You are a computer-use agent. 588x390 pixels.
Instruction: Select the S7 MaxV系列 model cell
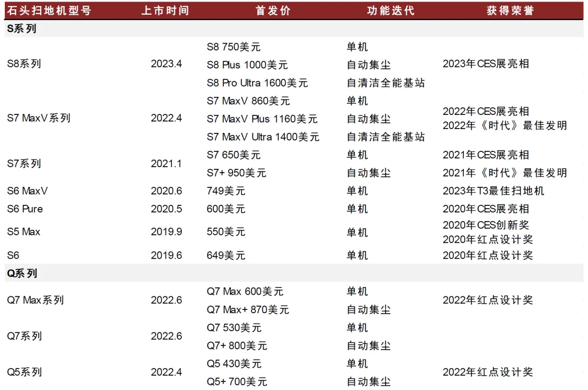pyautogui.click(x=39, y=118)
